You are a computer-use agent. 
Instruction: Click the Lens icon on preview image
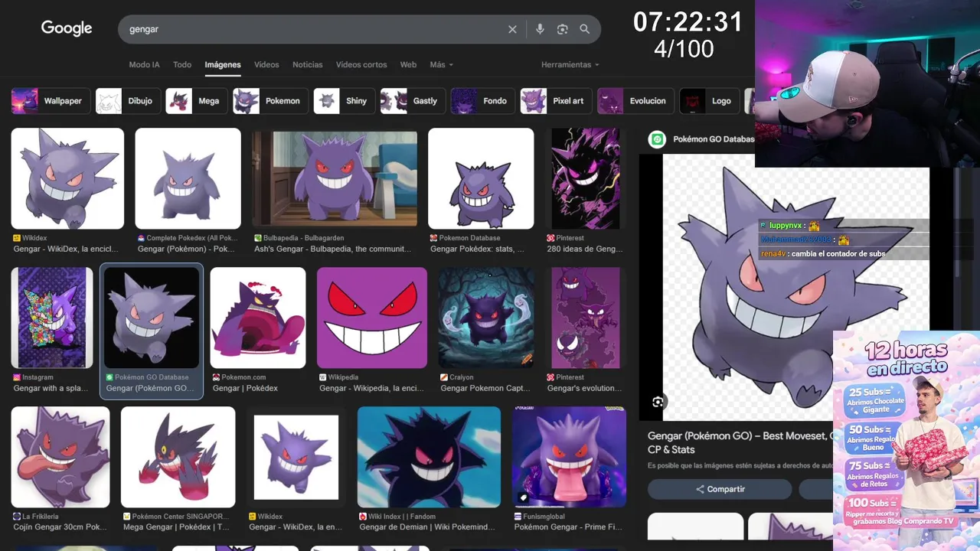658,402
